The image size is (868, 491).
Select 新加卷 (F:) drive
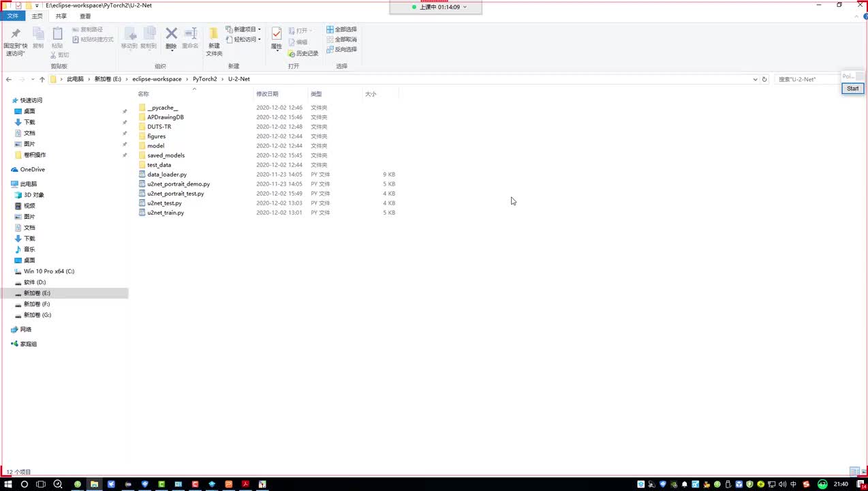click(x=36, y=304)
